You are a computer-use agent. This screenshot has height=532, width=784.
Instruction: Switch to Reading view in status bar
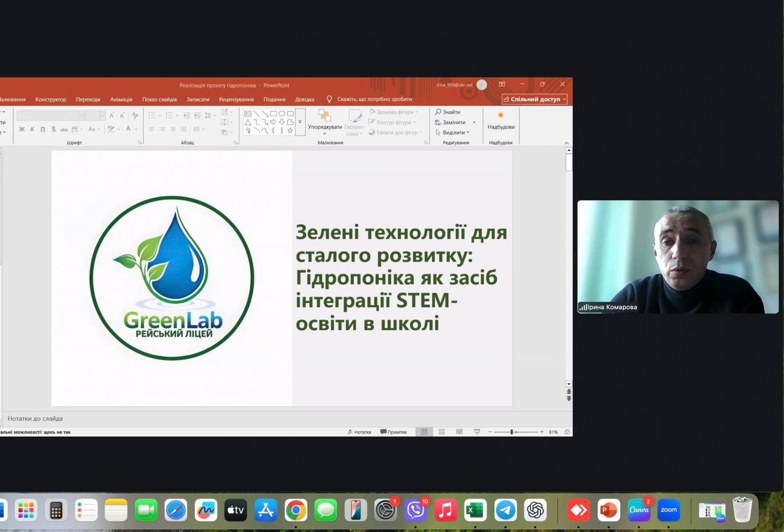pos(459,432)
